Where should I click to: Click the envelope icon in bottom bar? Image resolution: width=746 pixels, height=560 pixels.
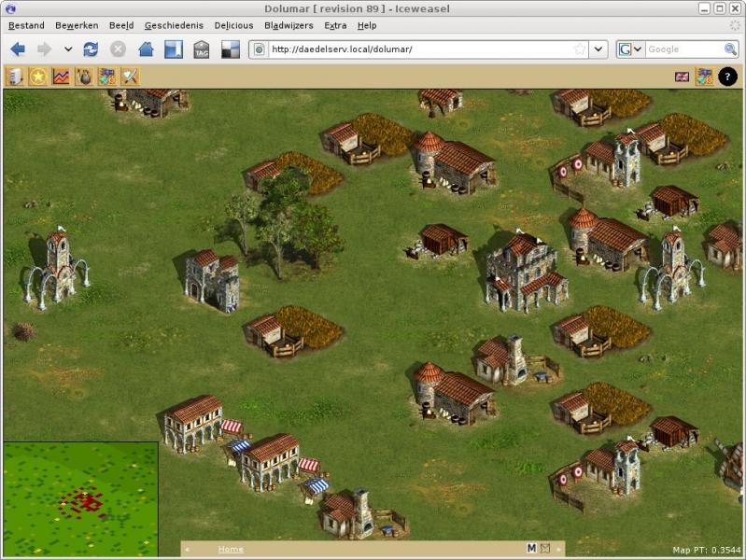coord(545,549)
